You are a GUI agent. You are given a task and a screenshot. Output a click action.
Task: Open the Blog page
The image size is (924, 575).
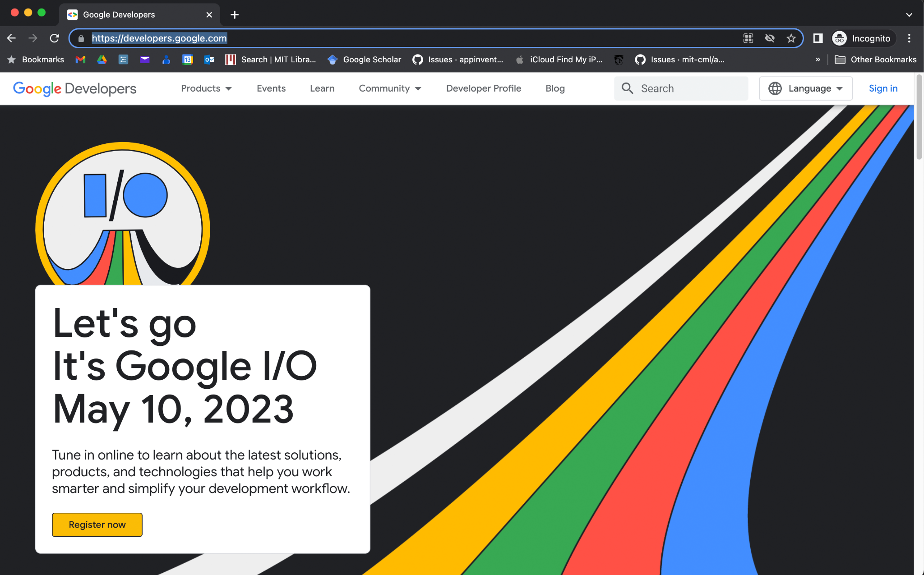[x=555, y=88]
